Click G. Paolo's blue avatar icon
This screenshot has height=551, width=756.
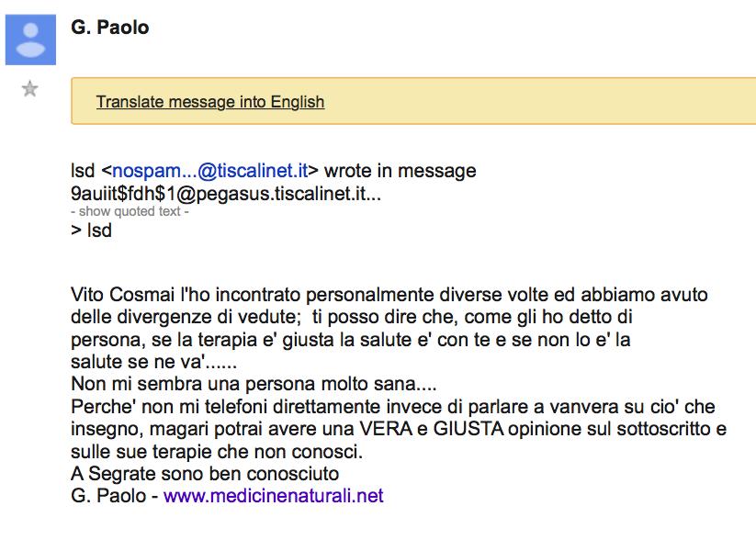(x=30, y=40)
